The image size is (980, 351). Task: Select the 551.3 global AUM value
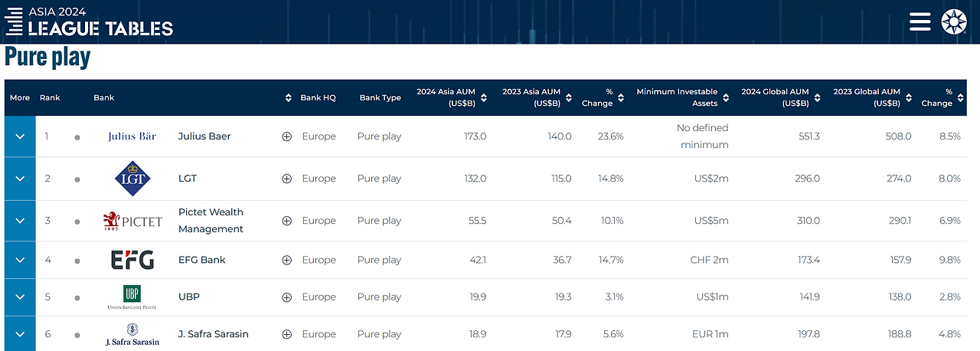(808, 136)
